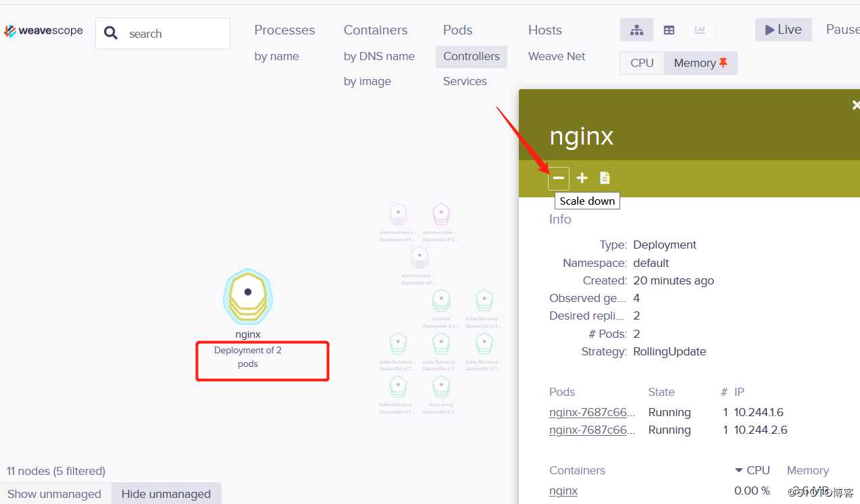Click the '11 nodes (5 filtered)' status text

56,471
